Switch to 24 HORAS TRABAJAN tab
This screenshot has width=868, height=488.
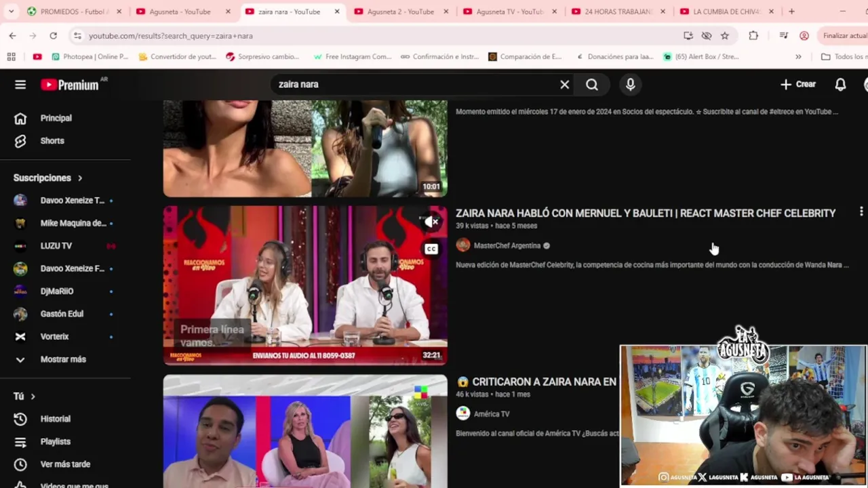tap(618, 12)
